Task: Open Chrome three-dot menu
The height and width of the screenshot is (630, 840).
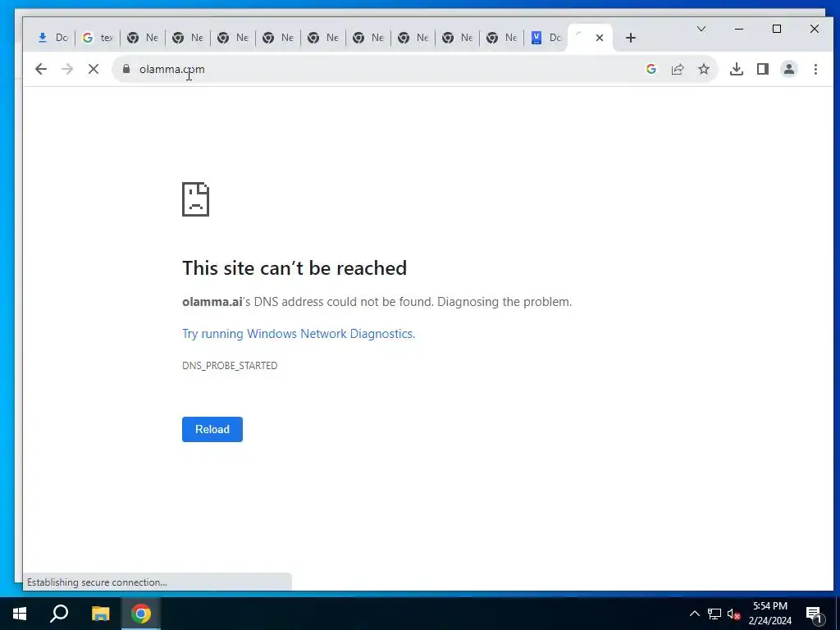Action: pyautogui.click(x=815, y=69)
